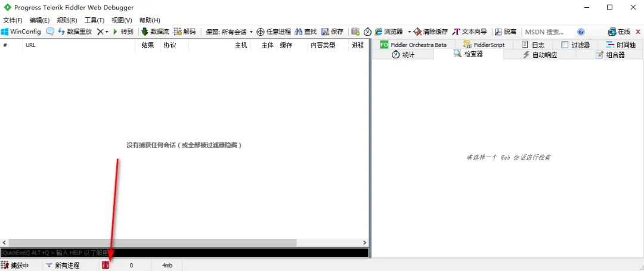Click the 清除缓存 clear cache button
This screenshot has width=644, height=271.
[431, 32]
